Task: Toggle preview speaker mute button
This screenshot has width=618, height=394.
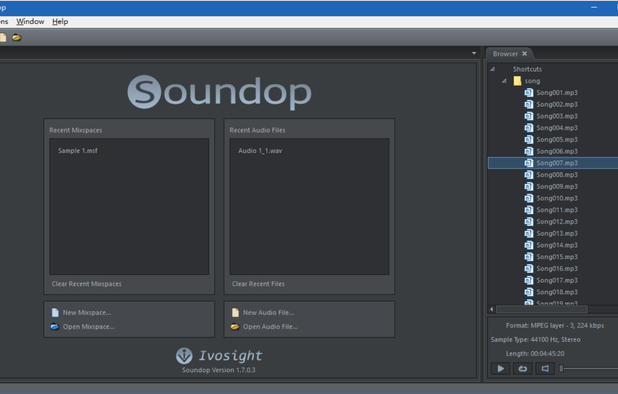Action: (545, 369)
